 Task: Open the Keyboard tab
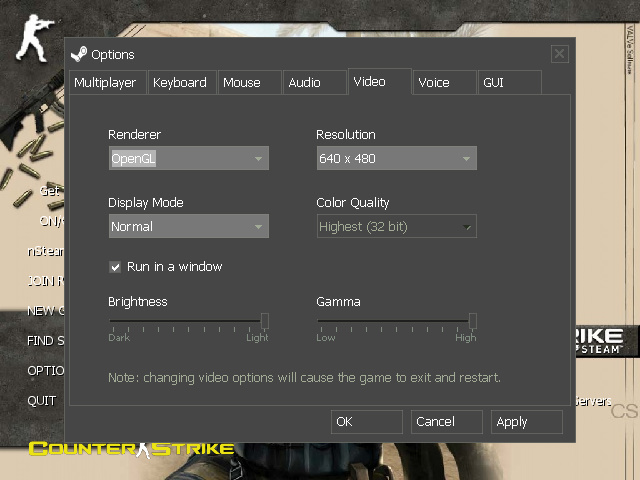(180, 83)
